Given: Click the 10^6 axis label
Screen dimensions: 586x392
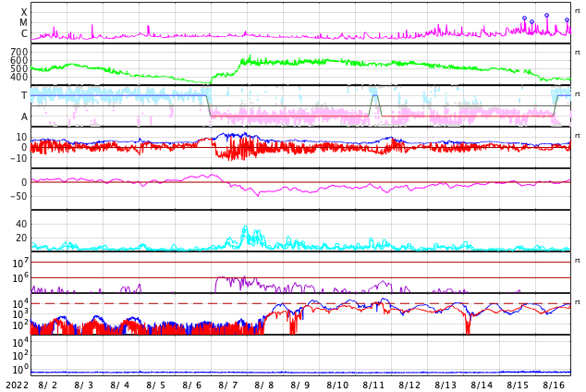Looking at the screenshot, I should click(20, 278).
